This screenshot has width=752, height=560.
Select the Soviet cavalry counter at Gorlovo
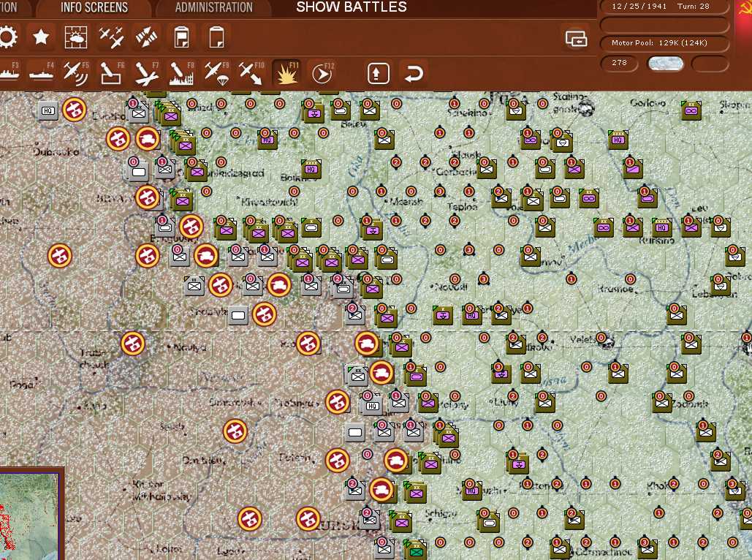point(691,110)
